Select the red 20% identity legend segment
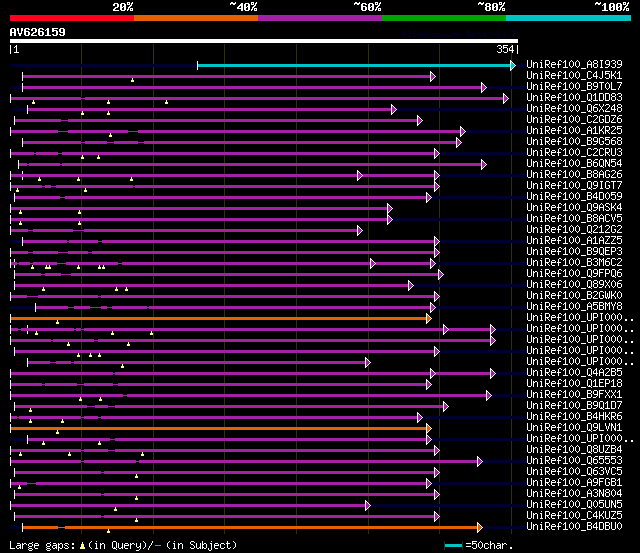 click(x=72, y=18)
